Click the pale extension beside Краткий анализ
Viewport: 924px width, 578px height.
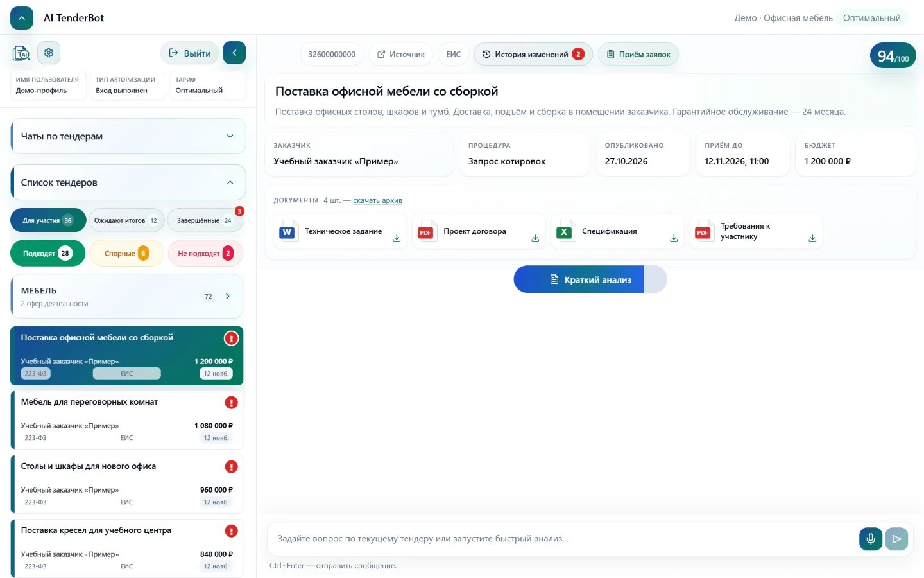(655, 279)
